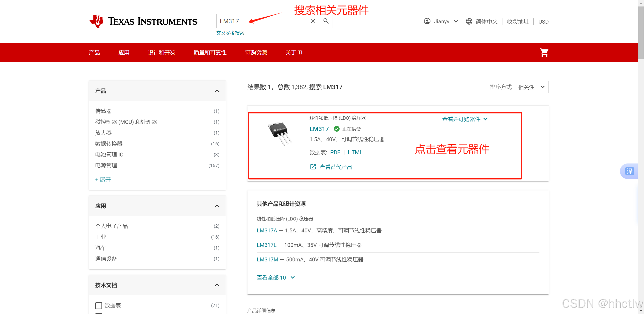Click the LM317 product thumbnail image
The image size is (644, 314).
click(x=280, y=133)
